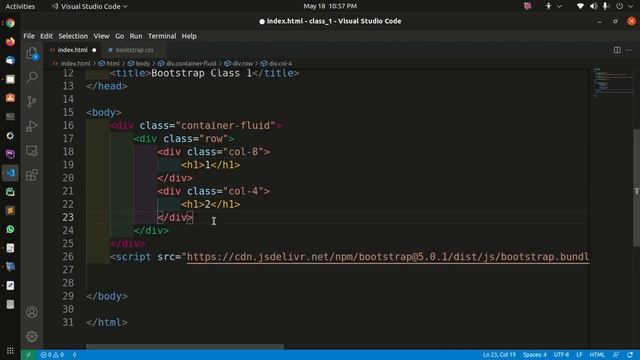Viewport: 640px width, 360px height.
Task: Expand index.html breadcrumb
Action: [x=75, y=63]
